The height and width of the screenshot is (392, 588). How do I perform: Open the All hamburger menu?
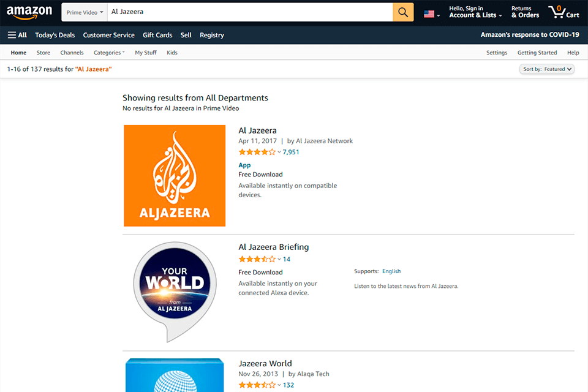(x=17, y=35)
